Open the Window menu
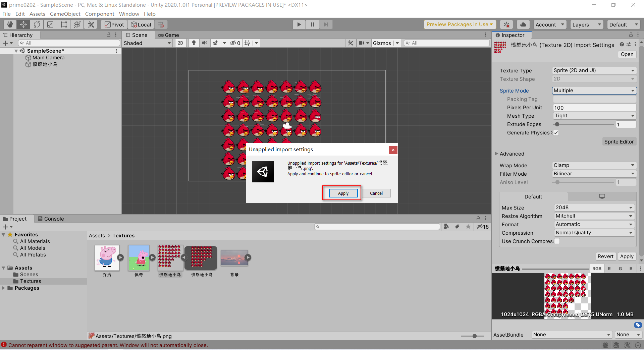This screenshot has width=644, height=350. (129, 14)
